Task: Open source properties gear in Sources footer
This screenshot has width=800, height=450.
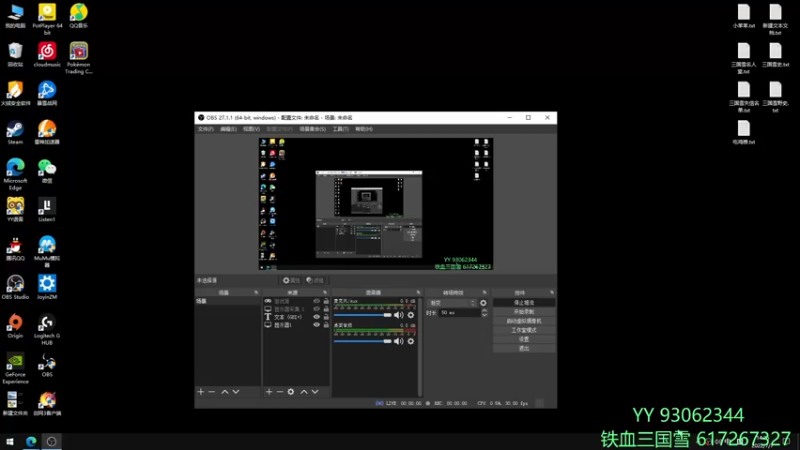Action: [x=291, y=392]
